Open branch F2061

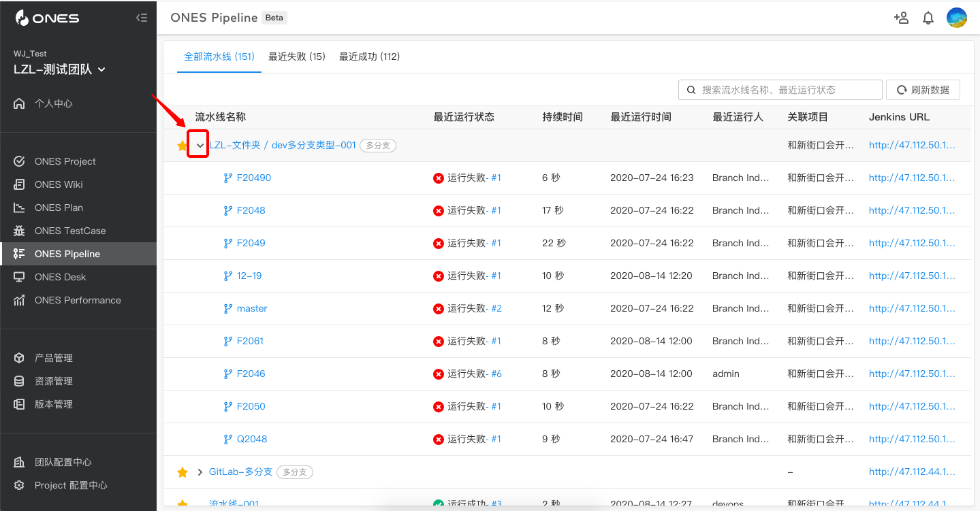(x=250, y=341)
